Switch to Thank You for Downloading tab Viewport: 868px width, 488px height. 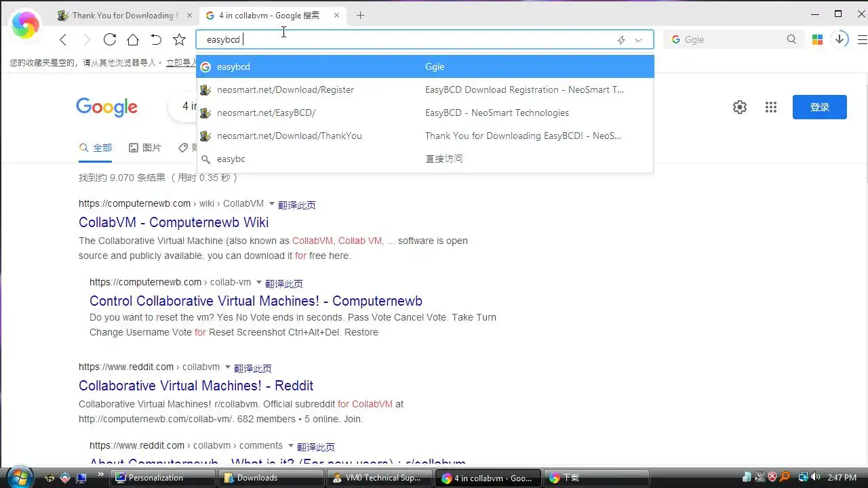point(125,15)
